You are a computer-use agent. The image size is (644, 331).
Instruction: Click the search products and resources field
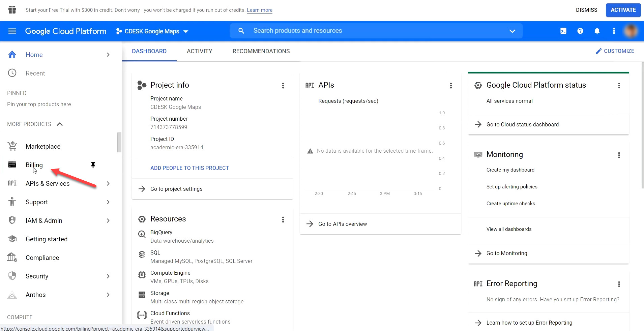(x=376, y=31)
